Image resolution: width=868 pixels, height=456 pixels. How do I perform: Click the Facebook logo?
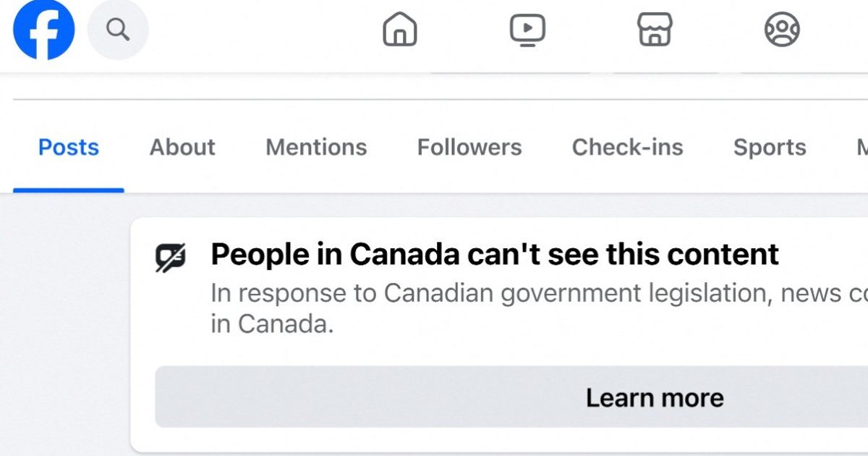pyautogui.click(x=43, y=29)
